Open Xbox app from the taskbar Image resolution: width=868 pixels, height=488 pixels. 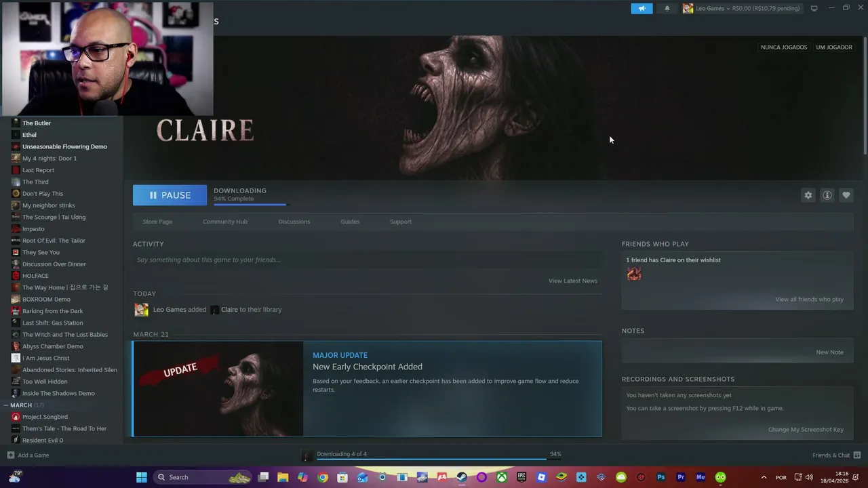click(x=501, y=477)
